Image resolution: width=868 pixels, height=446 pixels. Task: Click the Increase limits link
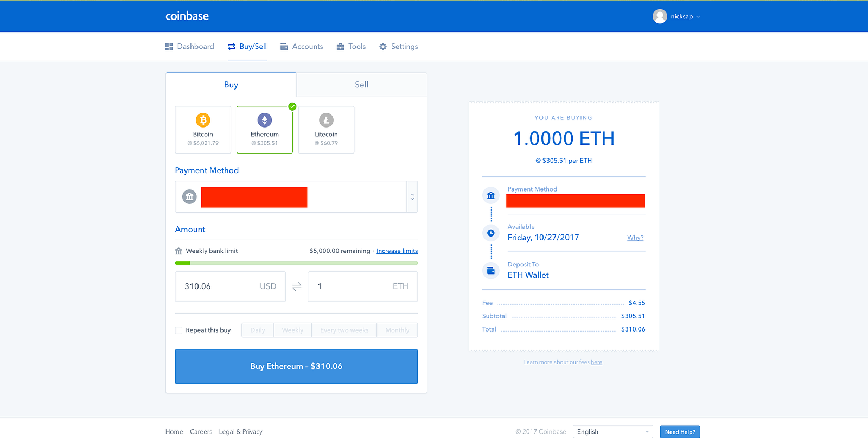tap(397, 251)
